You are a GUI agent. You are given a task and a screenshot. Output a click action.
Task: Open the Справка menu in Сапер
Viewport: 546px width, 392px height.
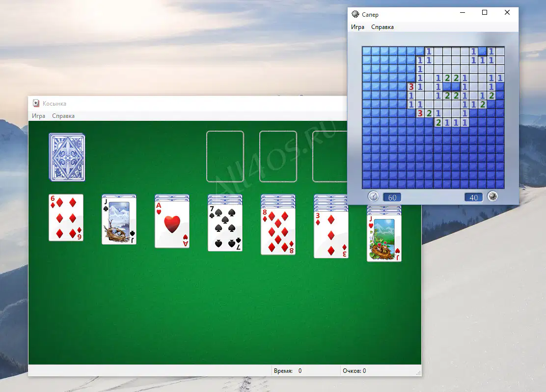coord(382,27)
